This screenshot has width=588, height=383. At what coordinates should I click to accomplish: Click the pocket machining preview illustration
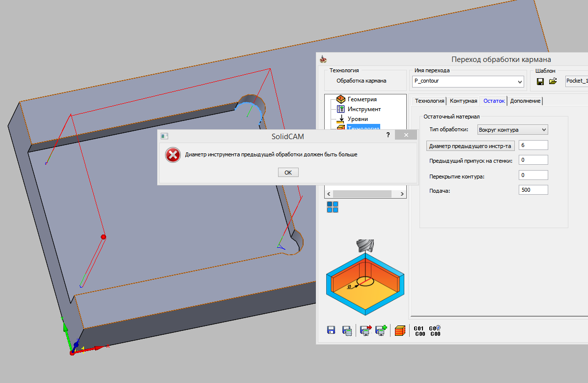click(365, 278)
